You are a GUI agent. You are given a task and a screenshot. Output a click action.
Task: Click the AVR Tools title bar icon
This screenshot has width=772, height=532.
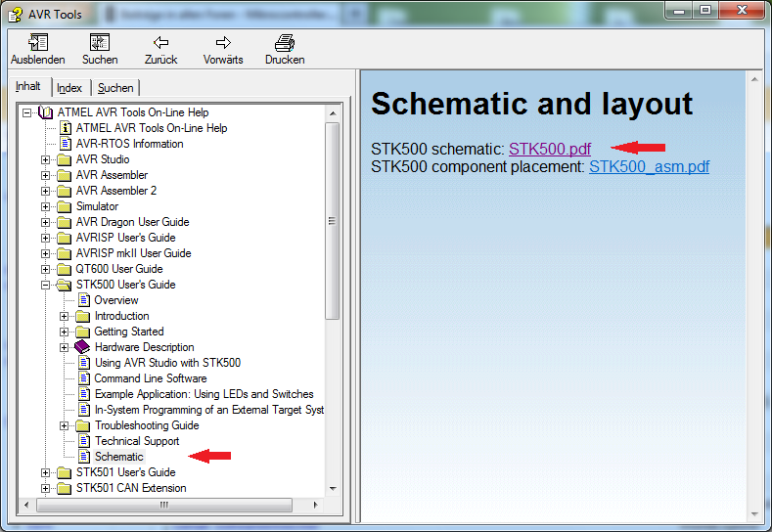click(x=16, y=15)
